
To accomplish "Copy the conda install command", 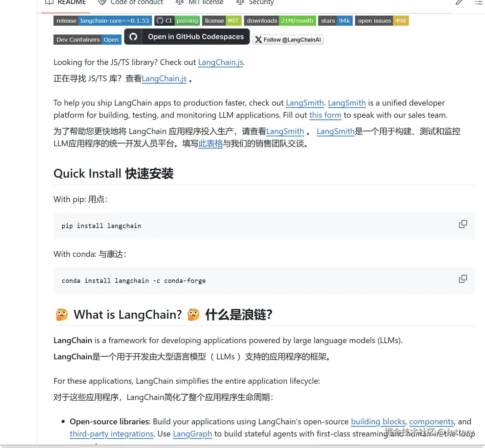I will 463,279.
